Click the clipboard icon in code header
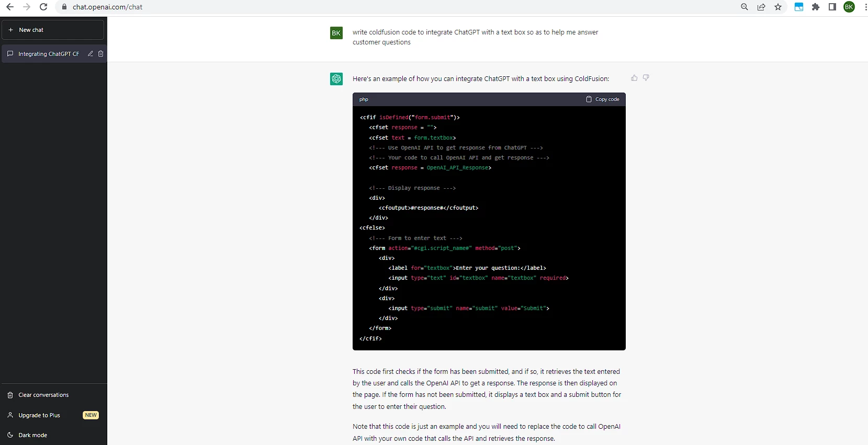Screen dimensions: 868x445 coord(589,99)
